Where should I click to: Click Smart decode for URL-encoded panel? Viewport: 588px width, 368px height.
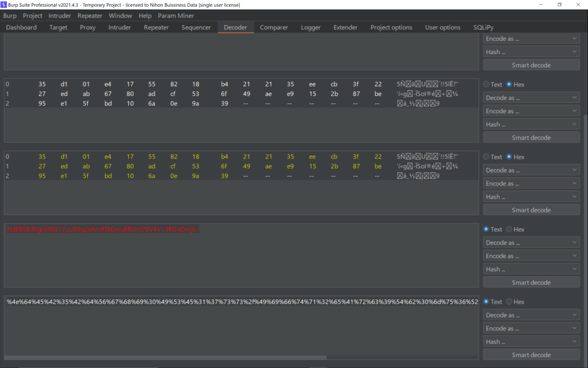click(x=531, y=355)
